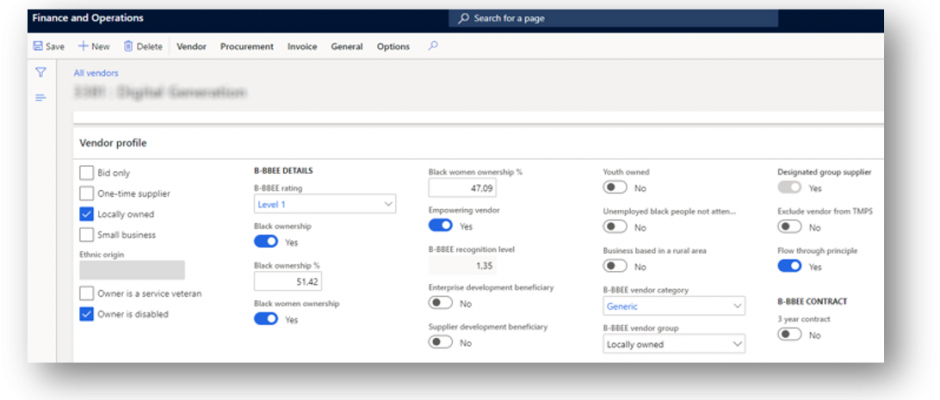Click the Save disk icon
940x400 pixels.
pyautogui.click(x=38, y=46)
